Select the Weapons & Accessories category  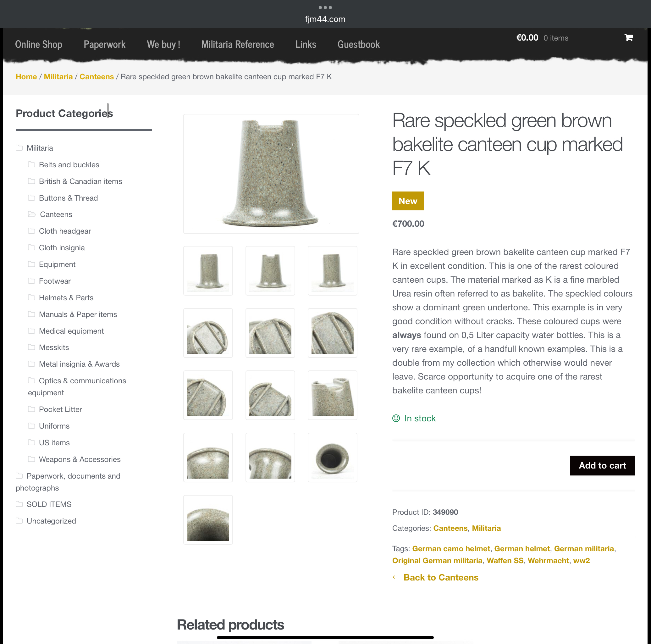(80, 459)
